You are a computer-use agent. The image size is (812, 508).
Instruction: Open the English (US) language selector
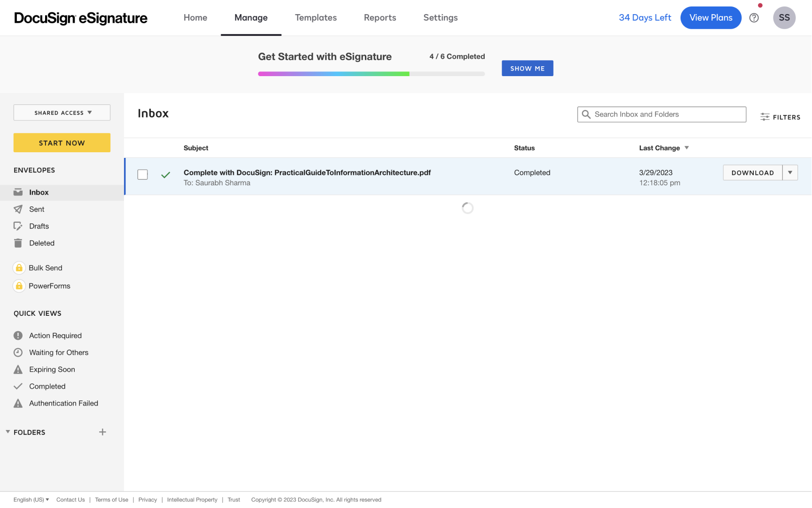point(31,500)
